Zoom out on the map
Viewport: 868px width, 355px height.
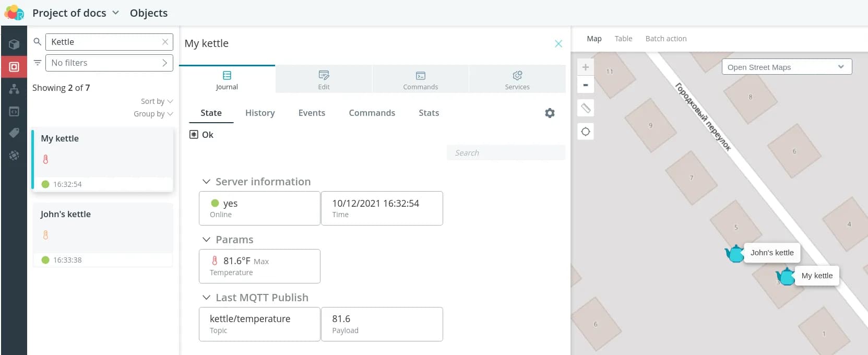click(586, 85)
